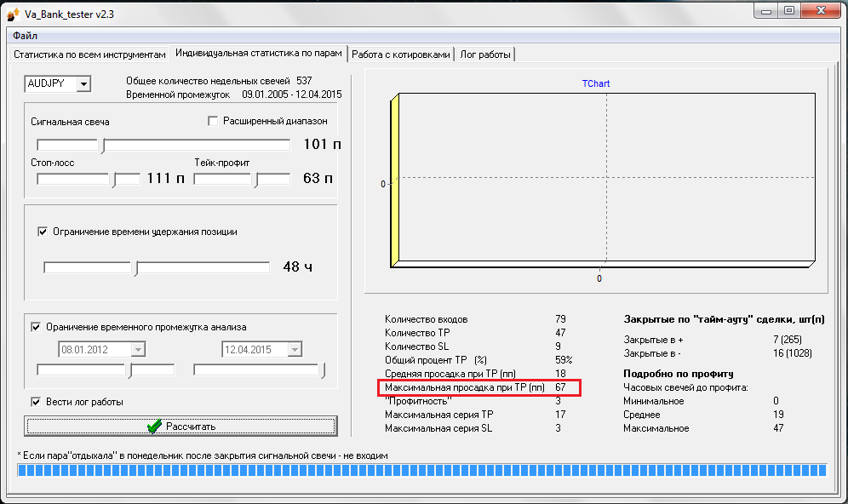
Task: Switch to Статистика по всем инструментам tab
Action: [x=89, y=54]
